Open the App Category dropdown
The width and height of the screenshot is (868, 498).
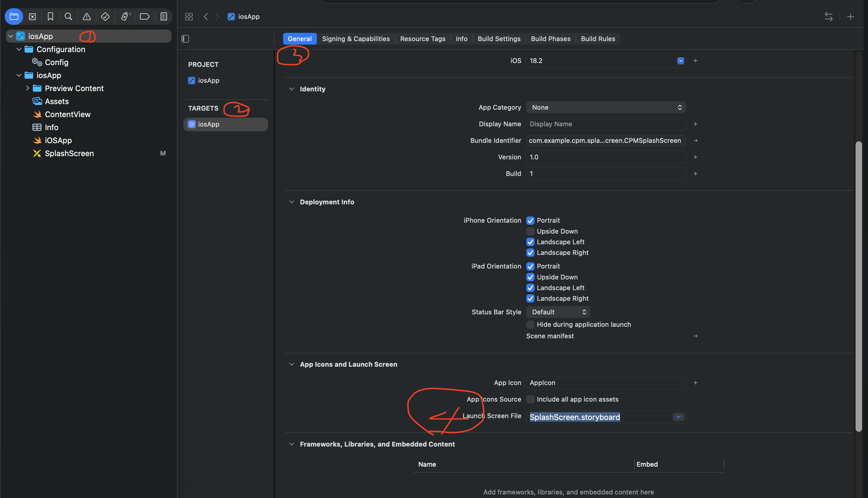606,107
